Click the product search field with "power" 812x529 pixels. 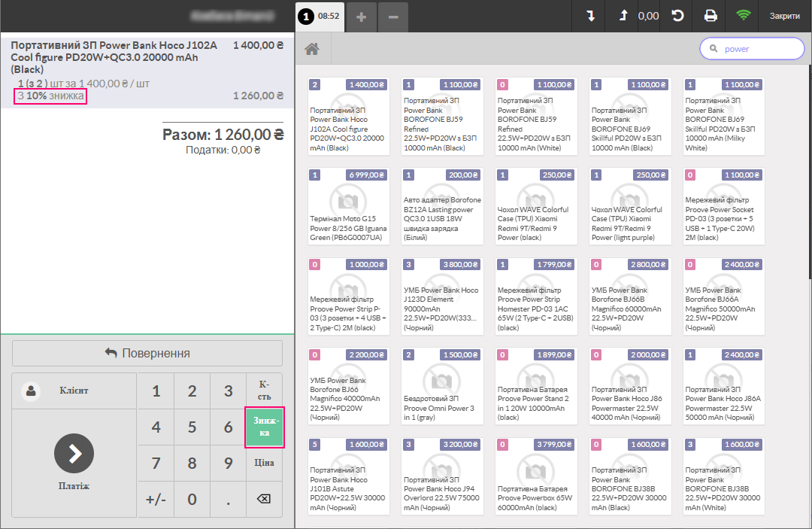(759, 49)
